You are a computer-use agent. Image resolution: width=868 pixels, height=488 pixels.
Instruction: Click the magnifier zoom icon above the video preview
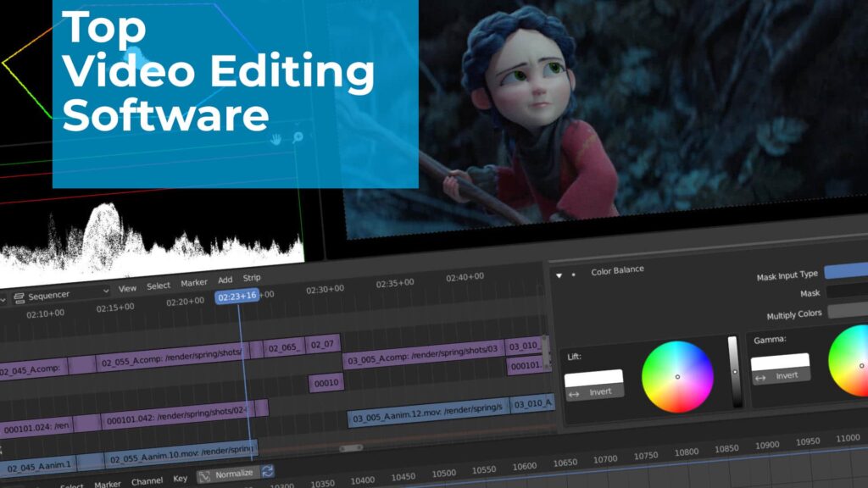point(298,137)
